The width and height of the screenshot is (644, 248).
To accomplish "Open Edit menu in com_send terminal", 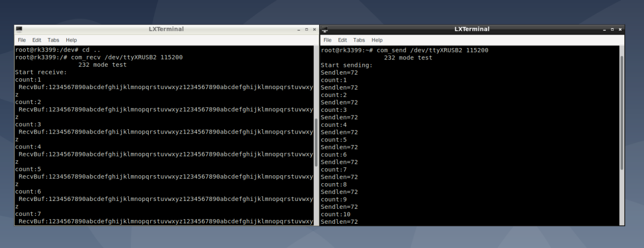I will click(x=342, y=40).
